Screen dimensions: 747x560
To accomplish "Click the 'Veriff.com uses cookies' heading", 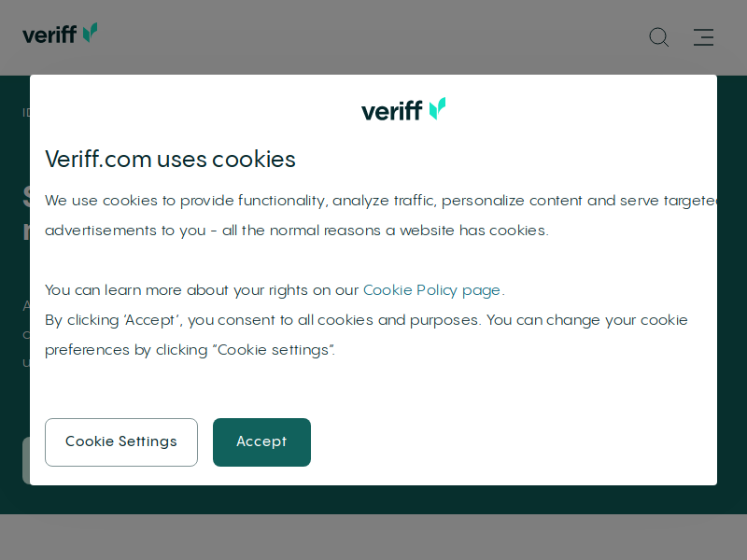I will [170, 159].
